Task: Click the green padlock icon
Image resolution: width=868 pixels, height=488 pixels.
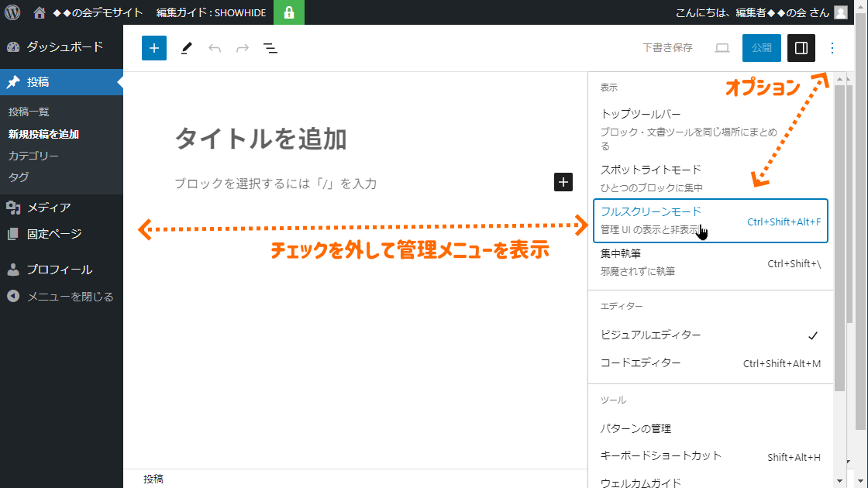Action: (x=289, y=12)
